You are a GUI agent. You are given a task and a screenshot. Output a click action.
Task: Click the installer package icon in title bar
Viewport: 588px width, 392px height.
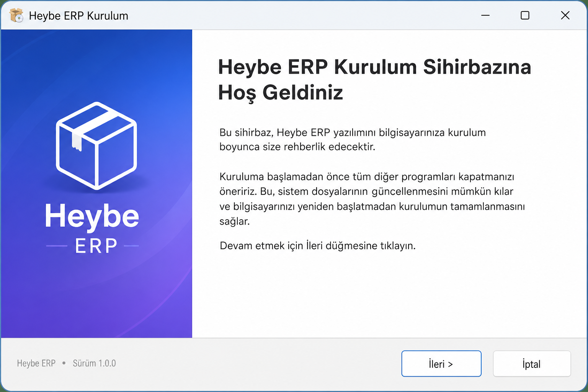16,16
